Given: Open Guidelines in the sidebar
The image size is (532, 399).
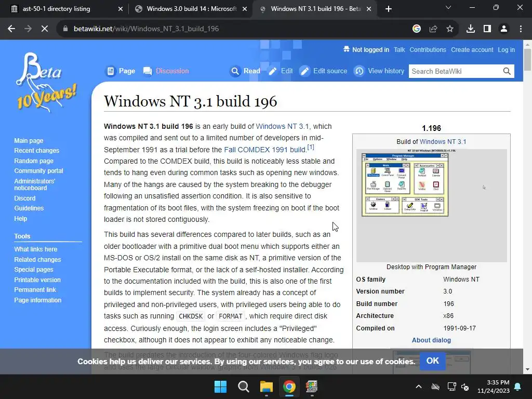Looking at the screenshot, I should 29,208.
